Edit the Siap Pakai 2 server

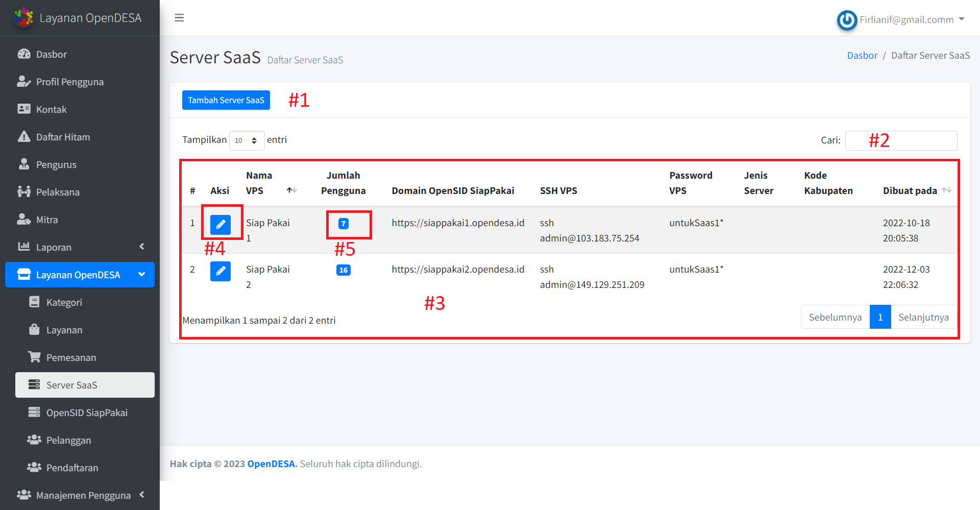(x=220, y=271)
